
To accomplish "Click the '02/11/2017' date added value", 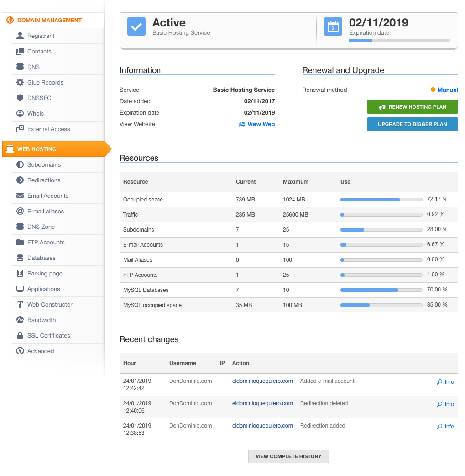I will click(259, 101).
